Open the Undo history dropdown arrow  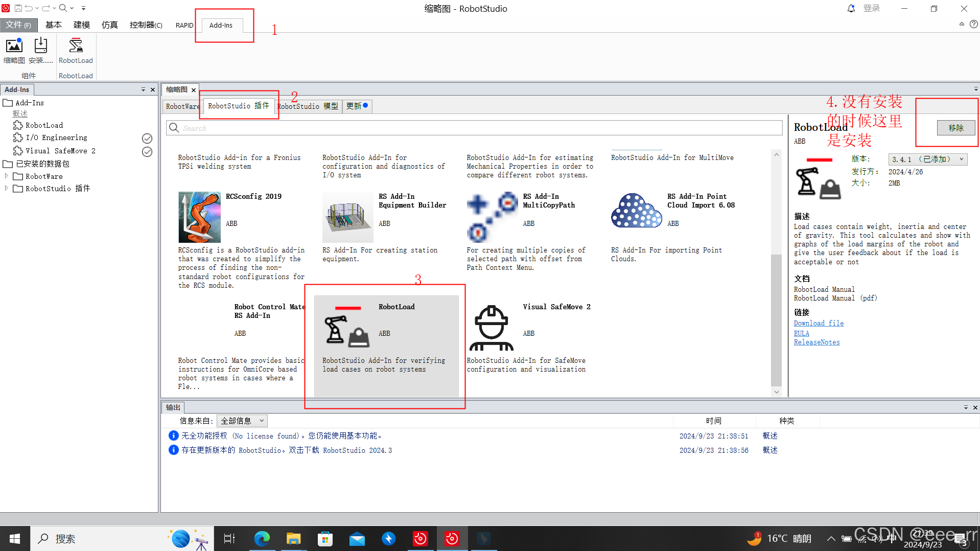pos(37,8)
